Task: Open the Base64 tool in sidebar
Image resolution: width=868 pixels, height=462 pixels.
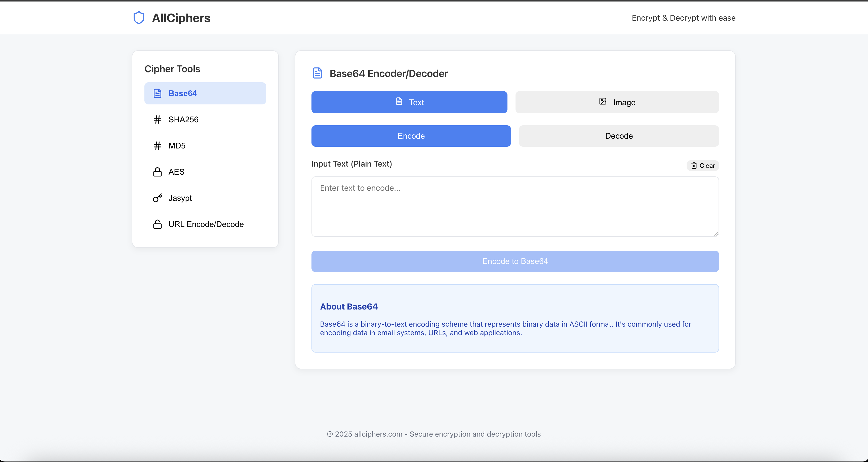Action: click(205, 93)
